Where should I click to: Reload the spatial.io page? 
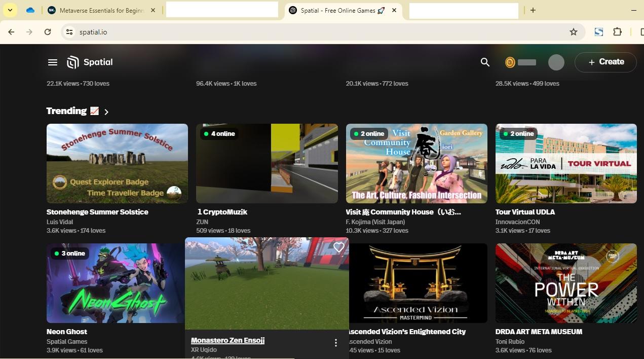point(48,32)
